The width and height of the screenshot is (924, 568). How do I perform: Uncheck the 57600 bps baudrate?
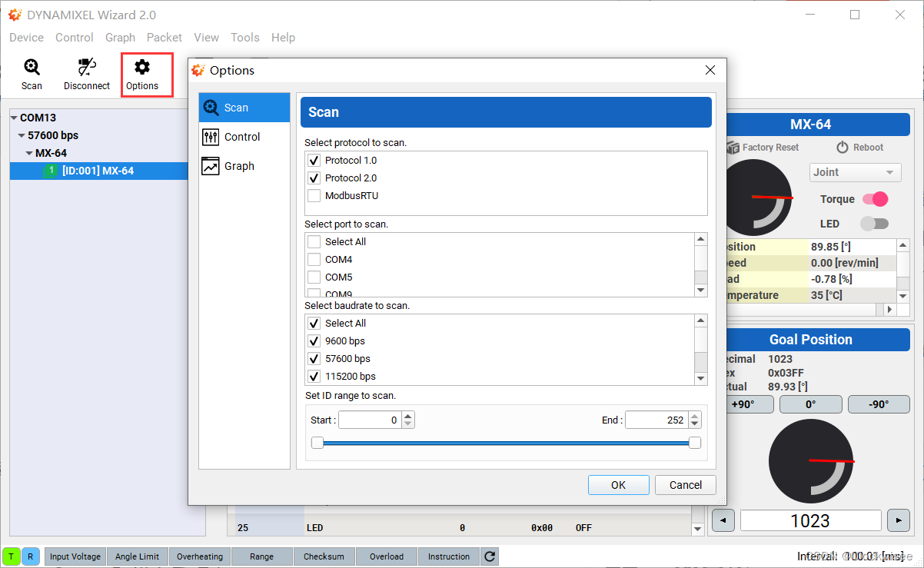[314, 359]
